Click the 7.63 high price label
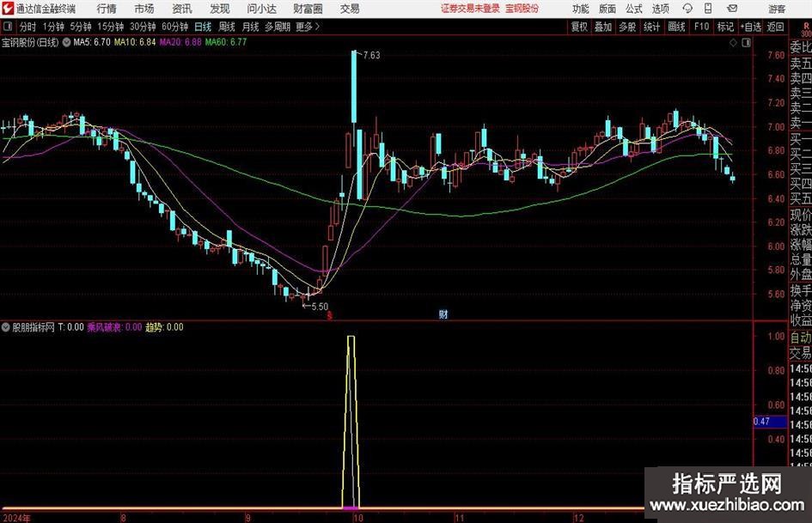This screenshot has width=812, height=523. [x=371, y=56]
